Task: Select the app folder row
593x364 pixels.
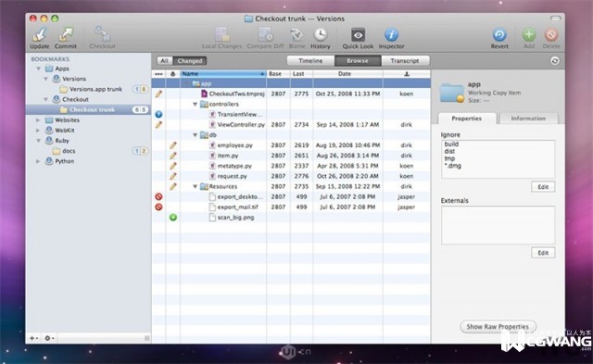Action: pyautogui.click(x=291, y=83)
